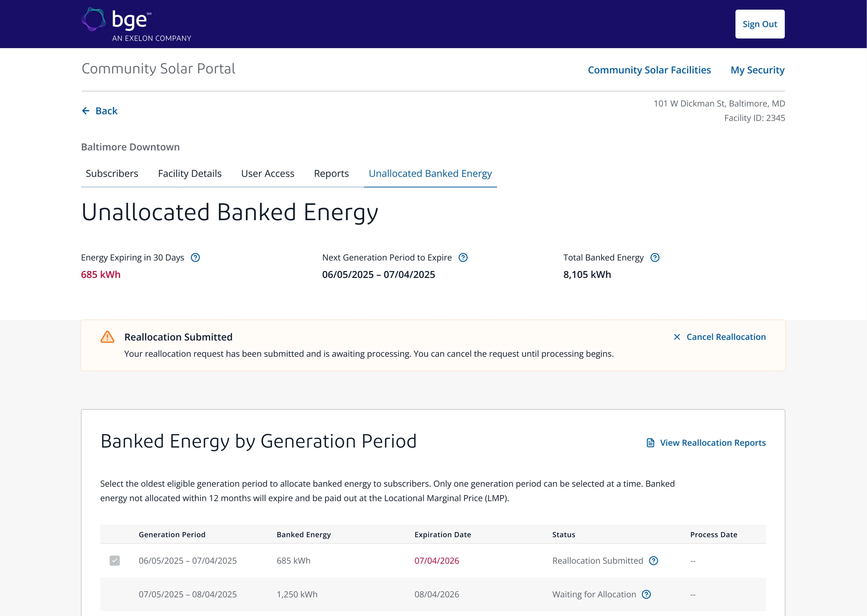Click the Banked Energy column header
The image size is (867, 616).
point(303,534)
